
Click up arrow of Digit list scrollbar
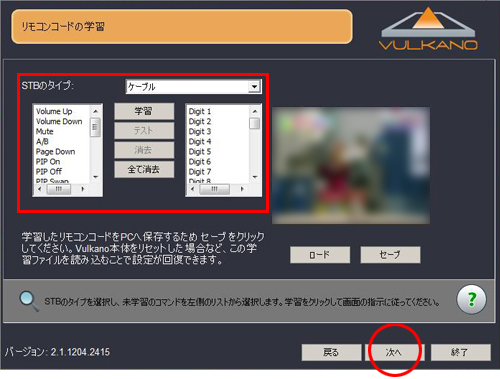(x=255, y=111)
